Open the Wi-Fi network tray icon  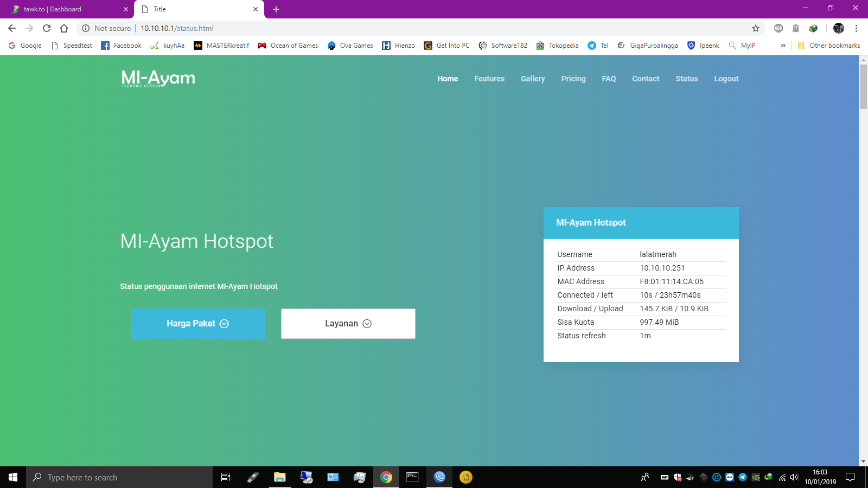click(x=782, y=478)
